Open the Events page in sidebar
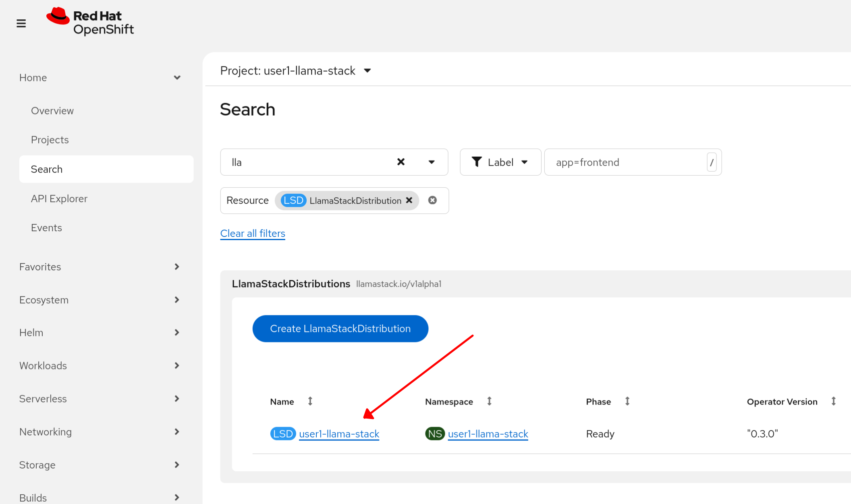This screenshot has height=504, width=851. click(46, 228)
